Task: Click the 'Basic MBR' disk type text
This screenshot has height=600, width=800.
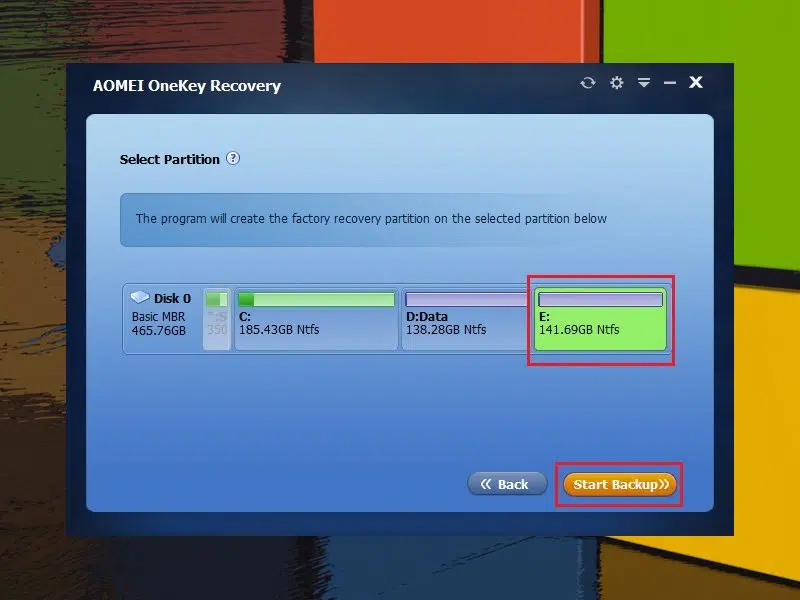Action: 158,316
